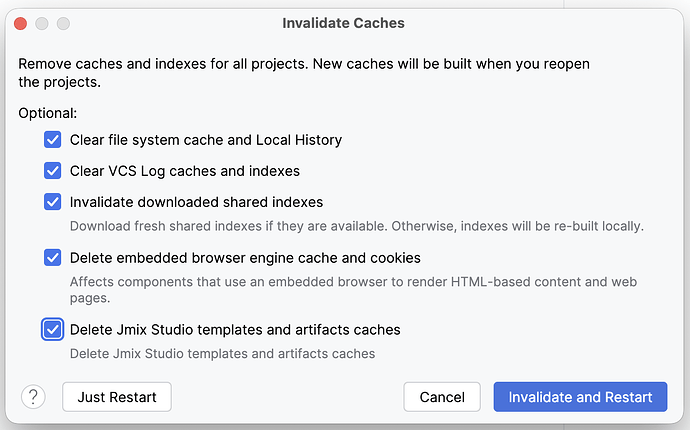690x430 pixels.
Task: Uncheck the focused Delete Jmix Studio templates checkbox
Action: pos(52,330)
